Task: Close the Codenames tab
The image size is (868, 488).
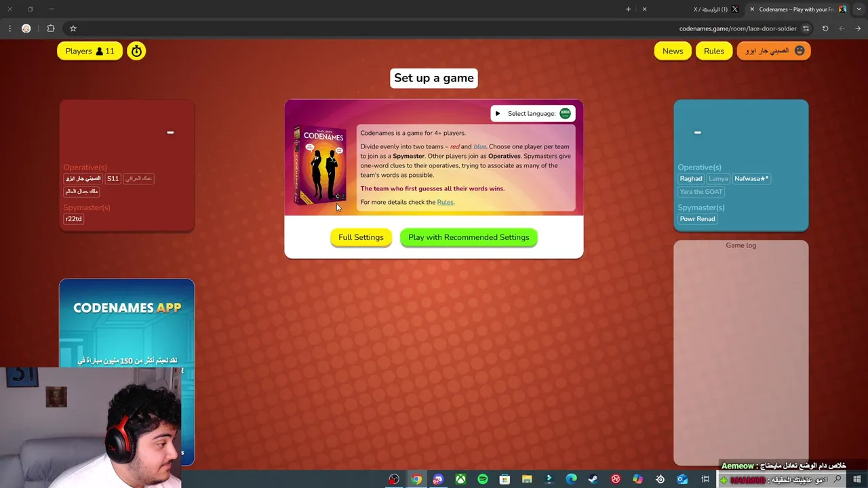Action: click(752, 9)
